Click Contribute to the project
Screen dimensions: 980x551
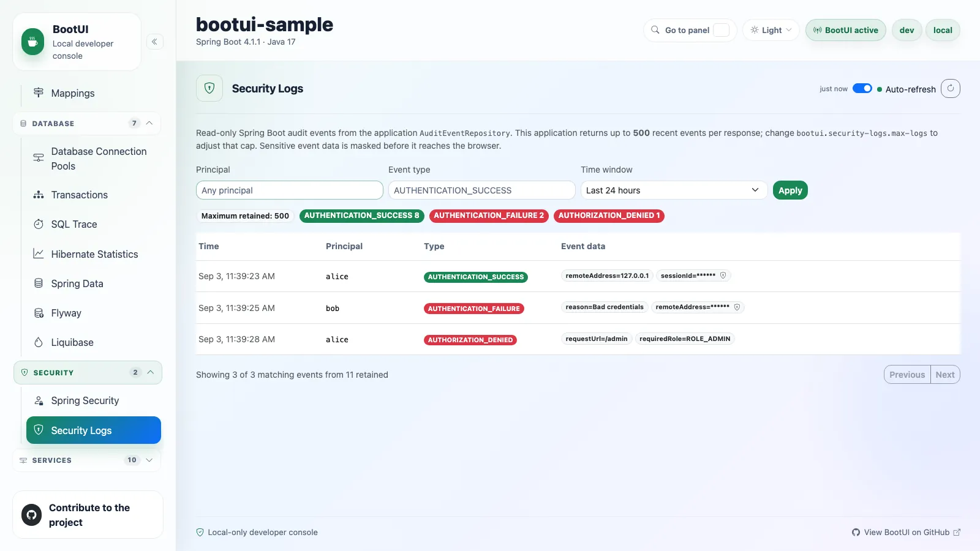coord(88,515)
